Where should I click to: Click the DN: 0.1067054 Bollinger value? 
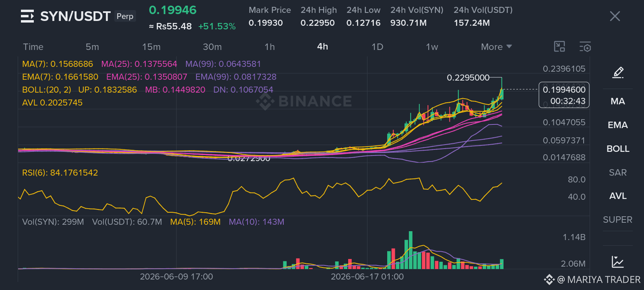tap(243, 90)
